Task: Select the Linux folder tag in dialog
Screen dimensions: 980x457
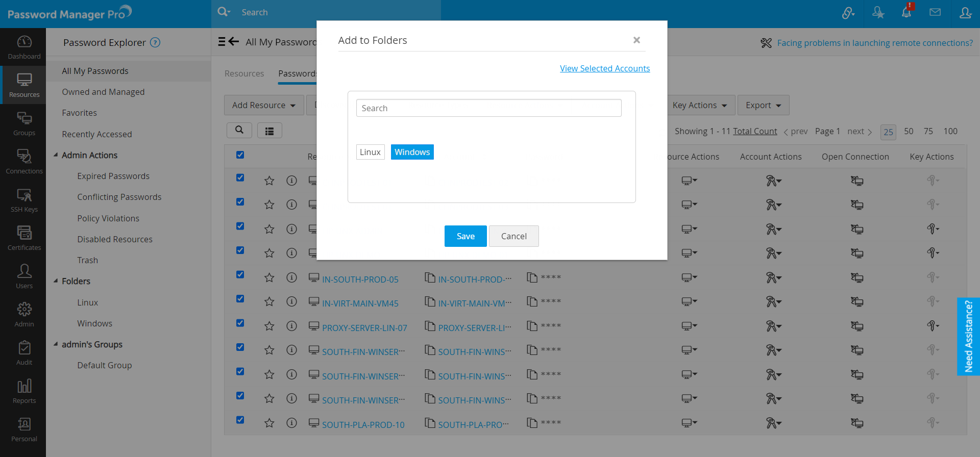Action: coord(370,152)
